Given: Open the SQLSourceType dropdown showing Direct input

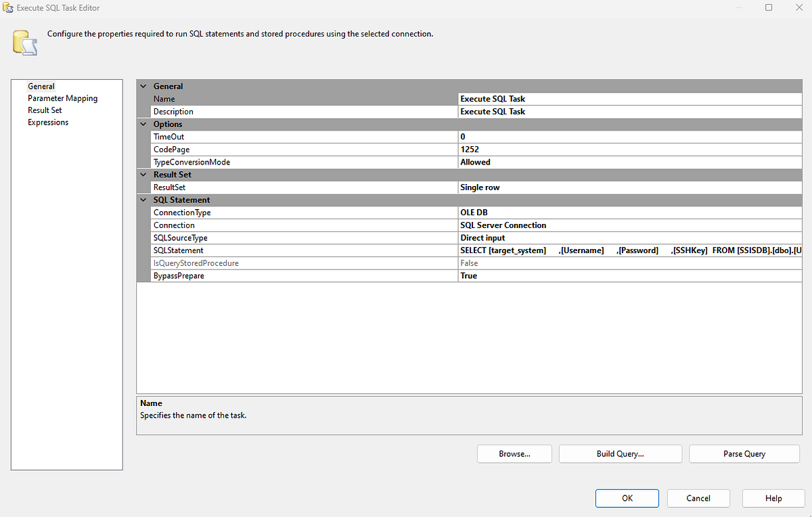Looking at the screenshot, I should [x=629, y=238].
